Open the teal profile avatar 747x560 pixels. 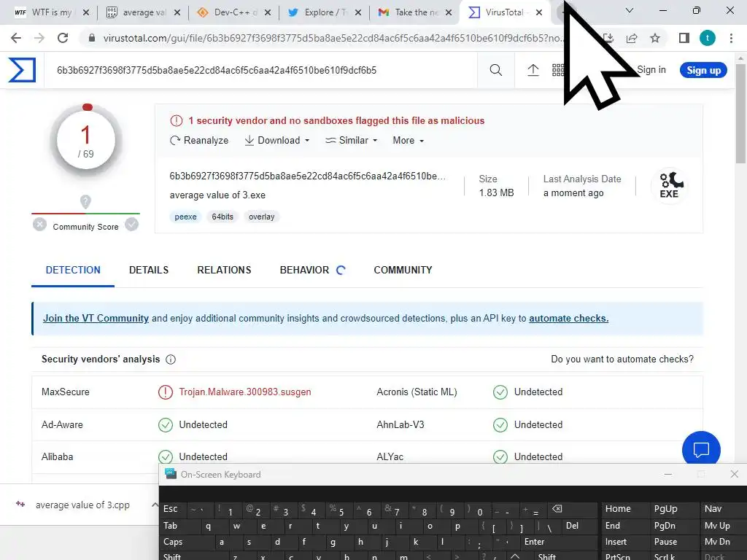click(708, 38)
